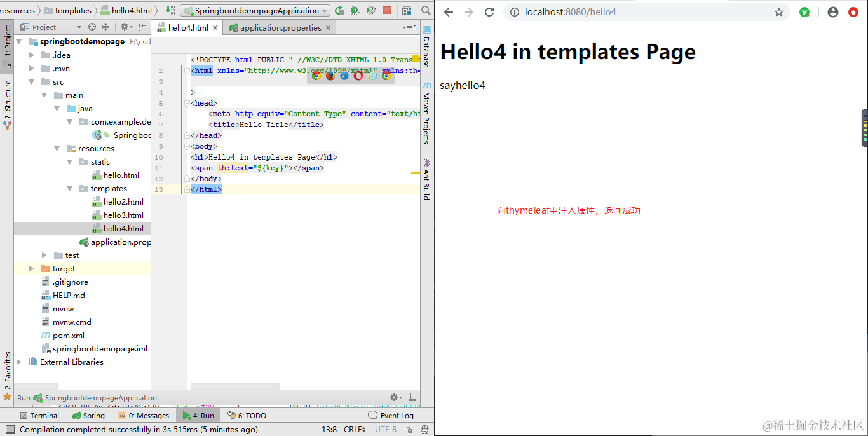Go forward in Chrome browser
Image resolution: width=868 pixels, height=436 pixels.
click(x=469, y=12)
